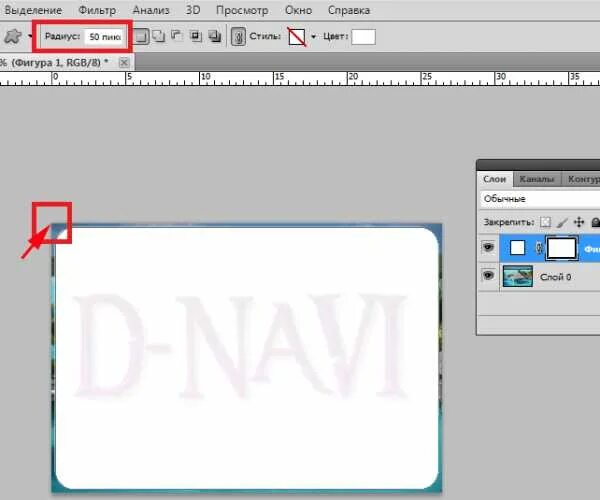Open the Фильтр menu
The height and width of the screenshot is (500, 600).
click(97, 10)
